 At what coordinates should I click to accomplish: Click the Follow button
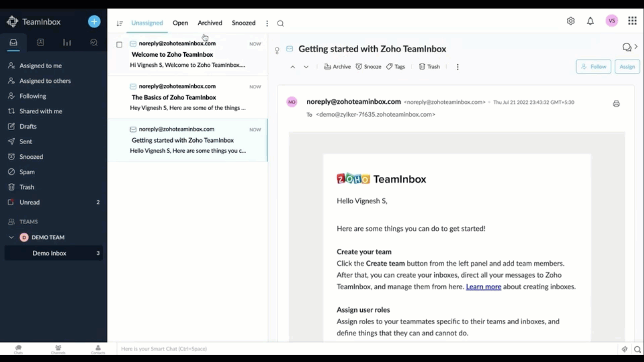pos(594,67)
